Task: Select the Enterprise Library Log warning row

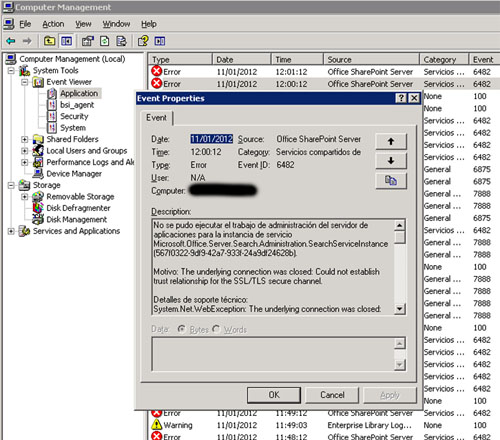Action: (323, 425)
